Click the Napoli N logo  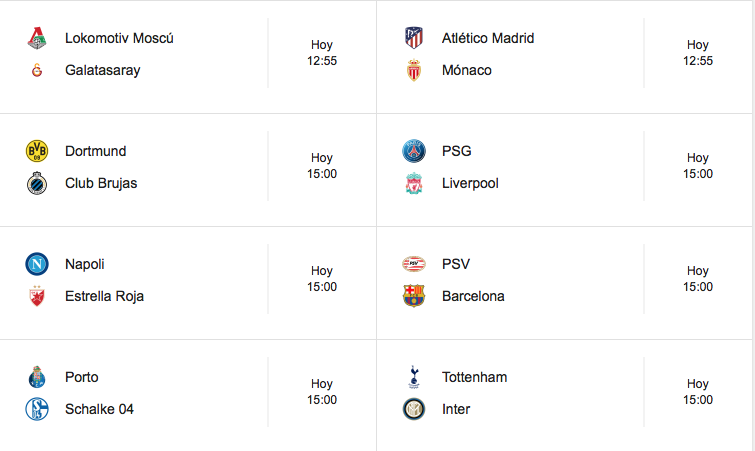coord(37,264)
